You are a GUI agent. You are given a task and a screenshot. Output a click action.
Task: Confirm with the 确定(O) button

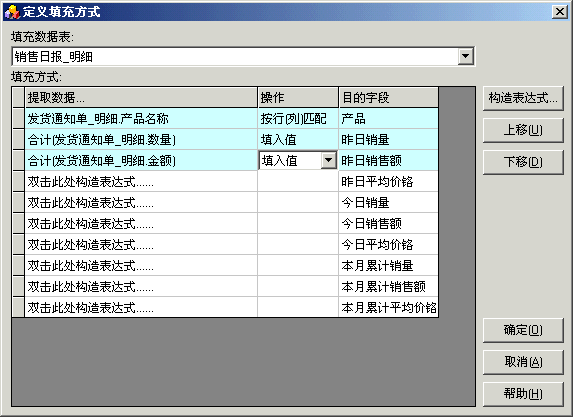(x=523, y=330)
